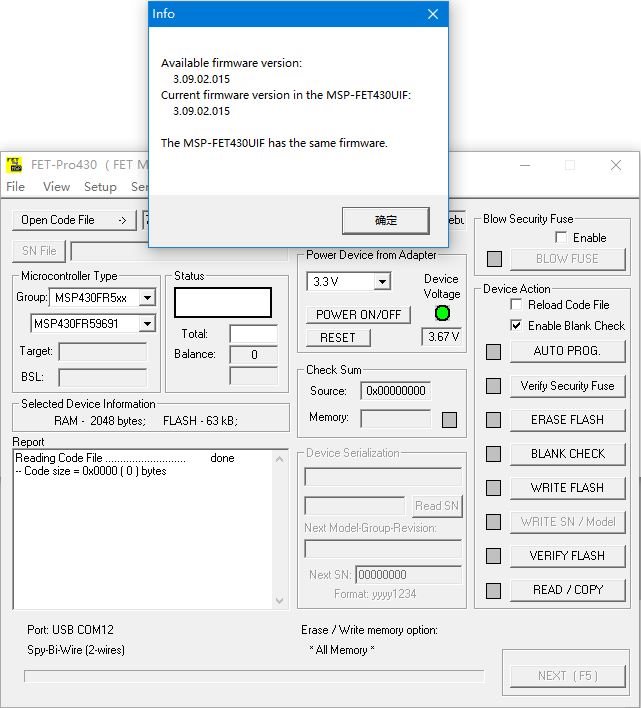Click the Check Sum Source field

click(x=395, y=391)
